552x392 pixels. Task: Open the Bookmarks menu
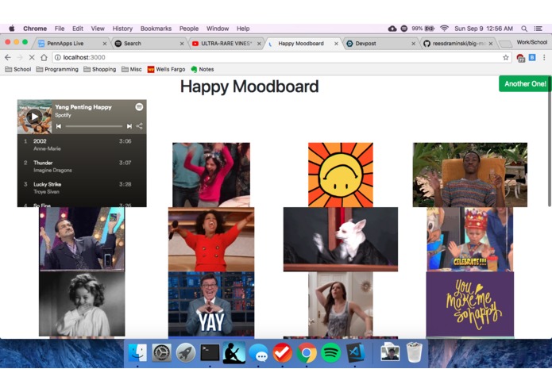point(156,29)
